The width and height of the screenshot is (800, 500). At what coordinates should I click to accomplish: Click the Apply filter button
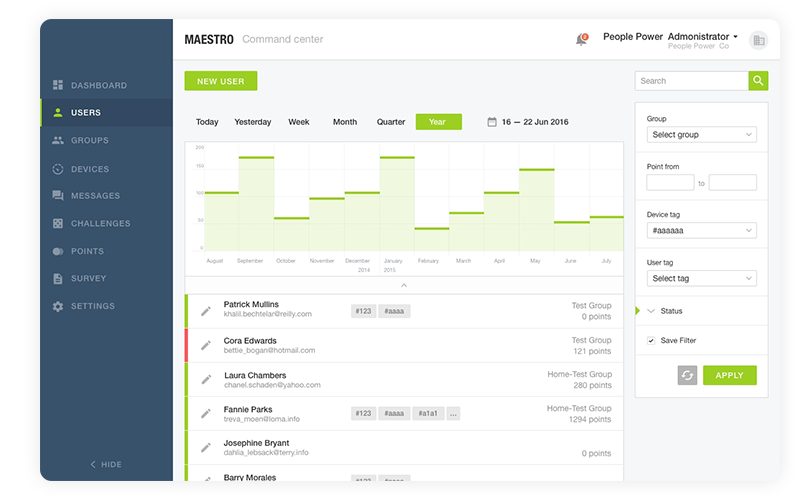point(730,376)
